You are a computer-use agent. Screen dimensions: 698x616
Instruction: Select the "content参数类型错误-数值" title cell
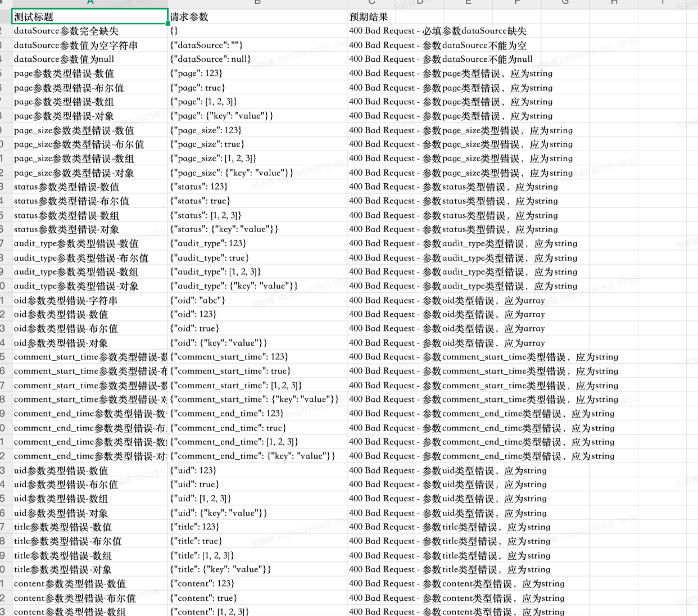tap(89, 583)
